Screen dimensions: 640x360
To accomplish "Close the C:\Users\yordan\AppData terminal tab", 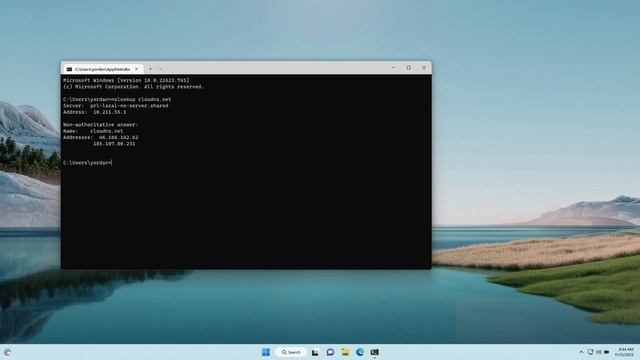I will (137, 69).
